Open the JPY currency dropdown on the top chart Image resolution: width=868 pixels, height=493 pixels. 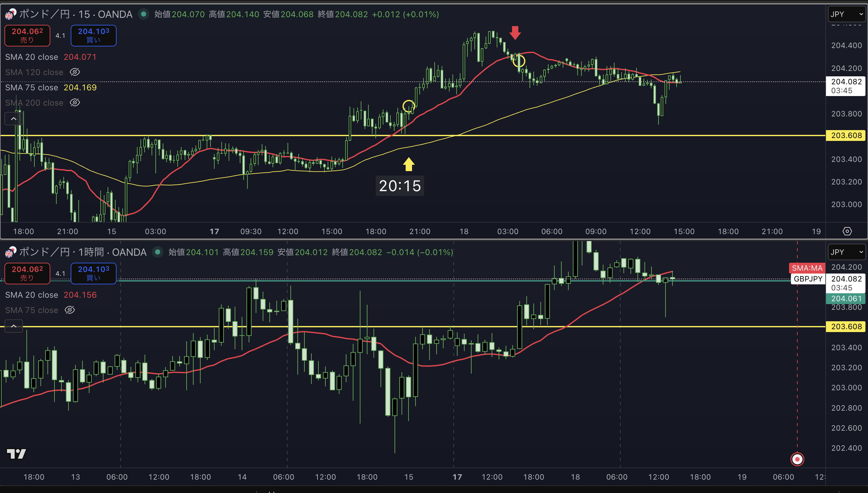click(x=846, y=14)
